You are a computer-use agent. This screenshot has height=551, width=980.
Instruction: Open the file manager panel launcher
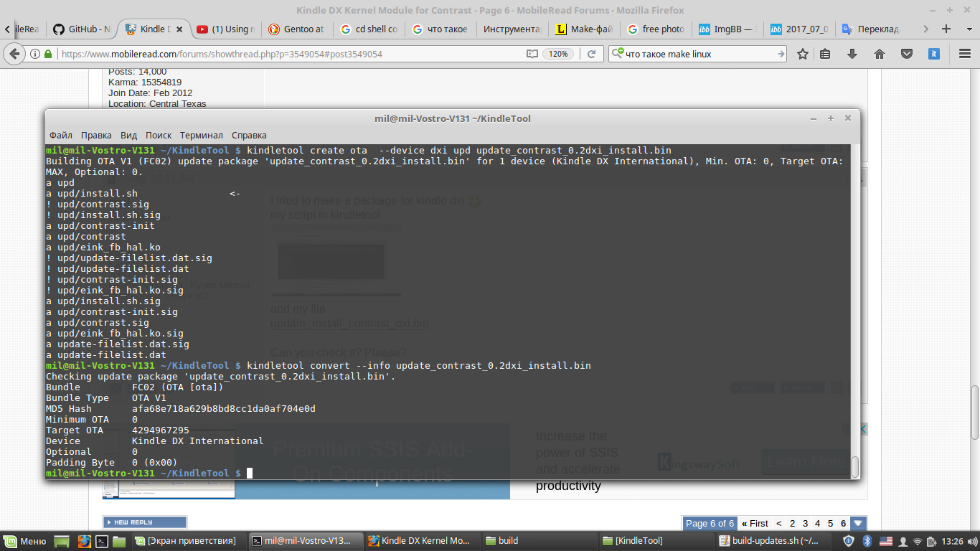[119, 541]
